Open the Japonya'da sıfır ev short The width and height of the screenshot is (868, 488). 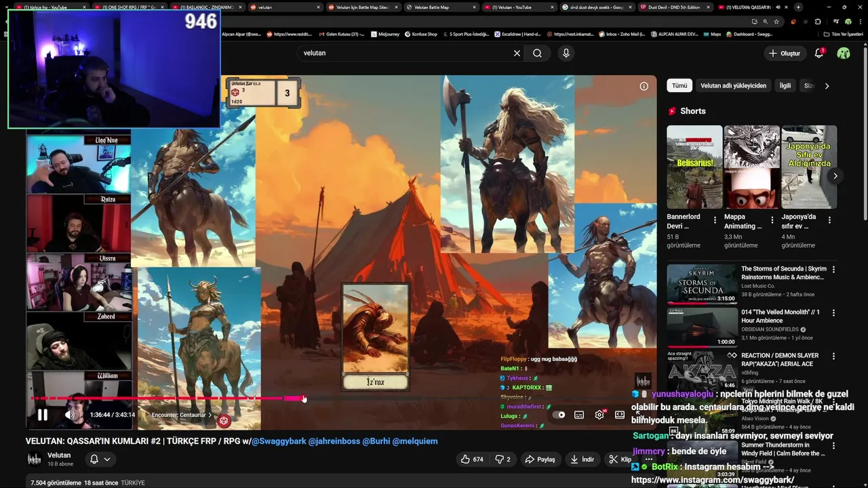tap(809, 167)
